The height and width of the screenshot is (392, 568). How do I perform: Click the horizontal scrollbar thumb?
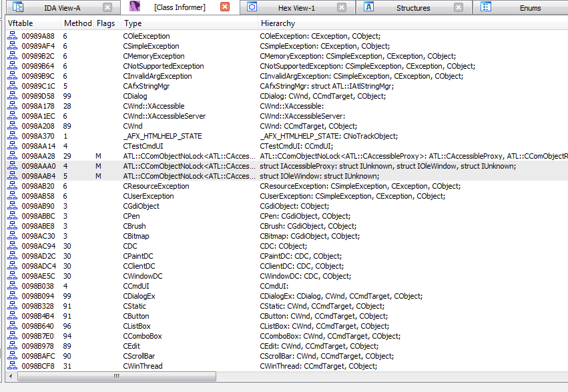(x=117, y=377)
